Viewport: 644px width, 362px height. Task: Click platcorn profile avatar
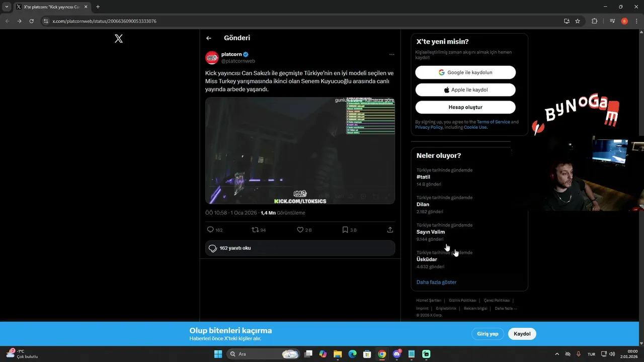(x=212, y=58)
